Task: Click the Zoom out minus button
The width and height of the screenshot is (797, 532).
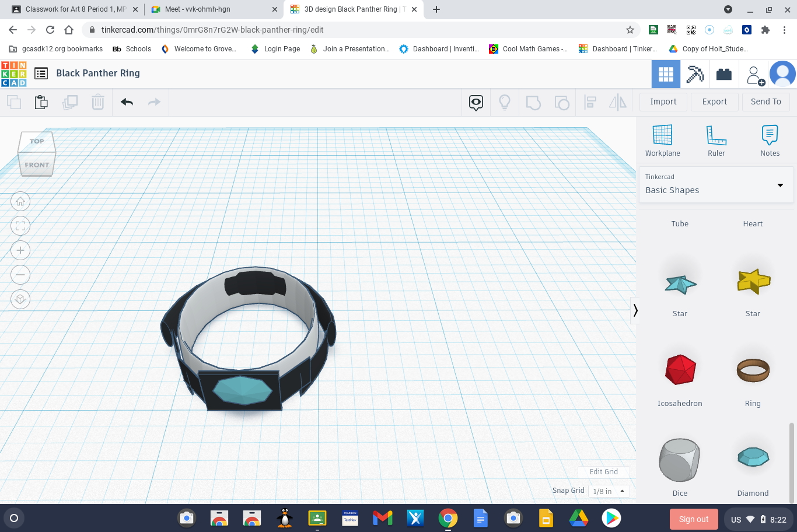Action: tap(20, 275)
